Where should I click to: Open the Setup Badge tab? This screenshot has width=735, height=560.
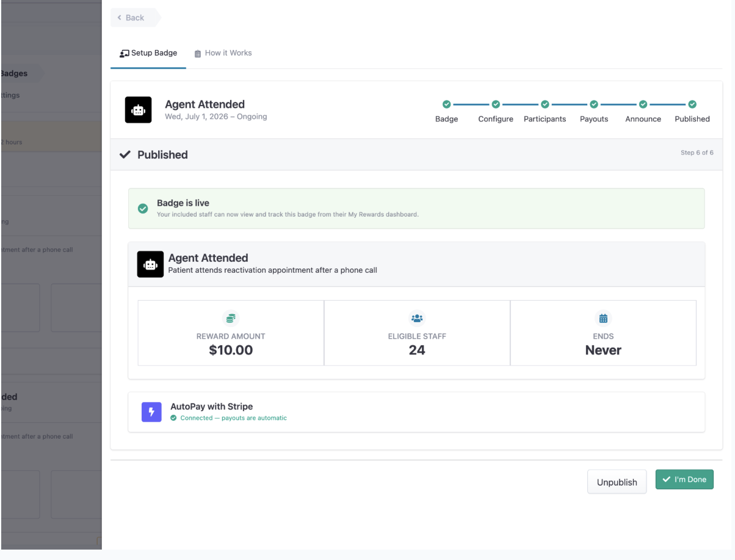coord(148,53)
